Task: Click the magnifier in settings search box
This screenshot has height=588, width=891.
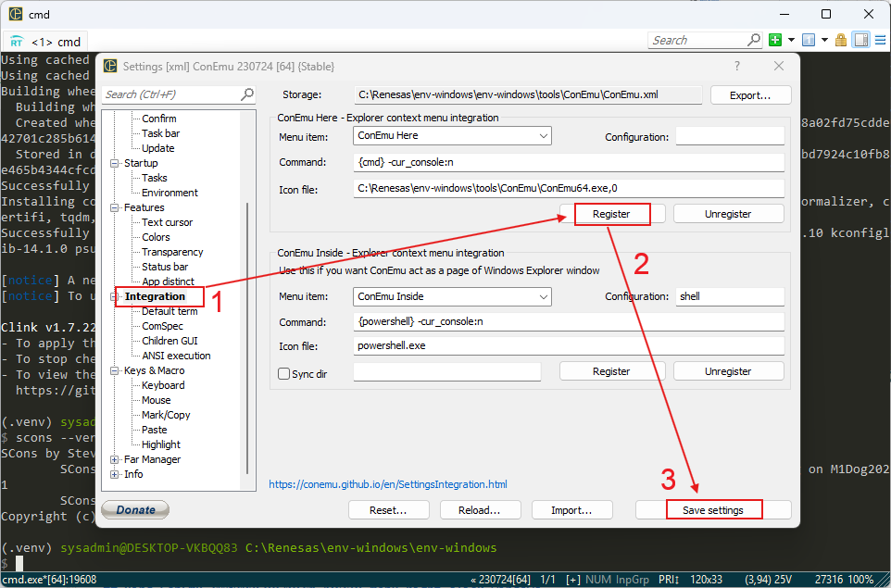Action: 246,94
